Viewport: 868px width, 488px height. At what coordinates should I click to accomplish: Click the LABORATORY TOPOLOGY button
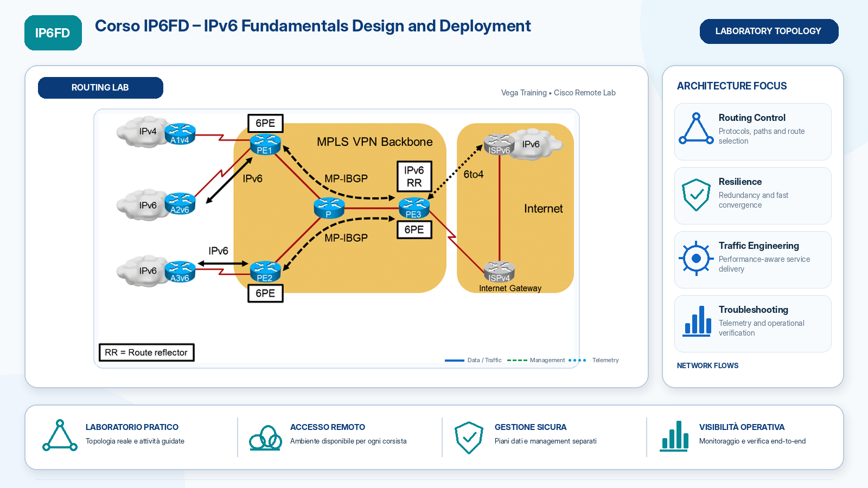769,31
